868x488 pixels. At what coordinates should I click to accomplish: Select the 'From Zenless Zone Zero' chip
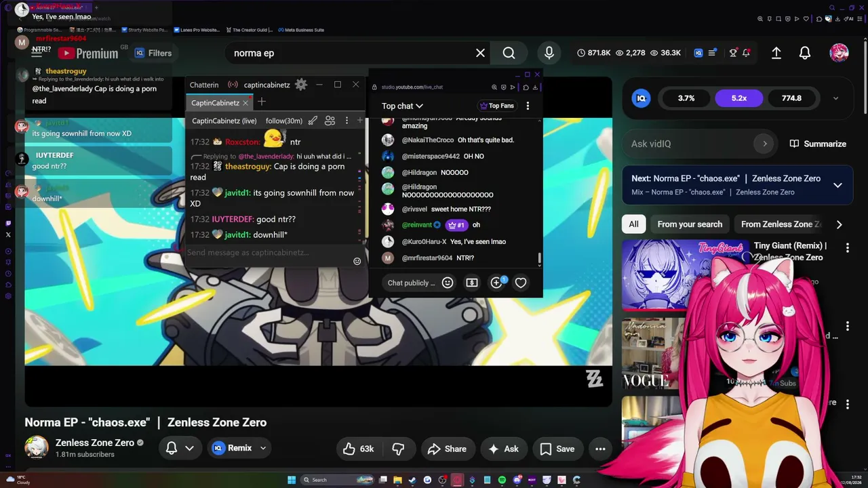[781, 224]
